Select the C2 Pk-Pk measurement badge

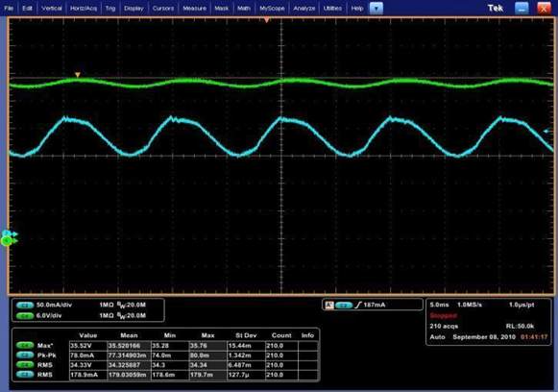pos(25,355)
